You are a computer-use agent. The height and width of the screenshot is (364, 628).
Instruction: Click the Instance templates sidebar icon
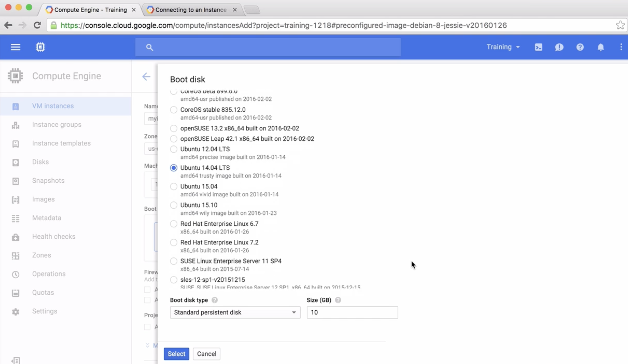[15, 144]
